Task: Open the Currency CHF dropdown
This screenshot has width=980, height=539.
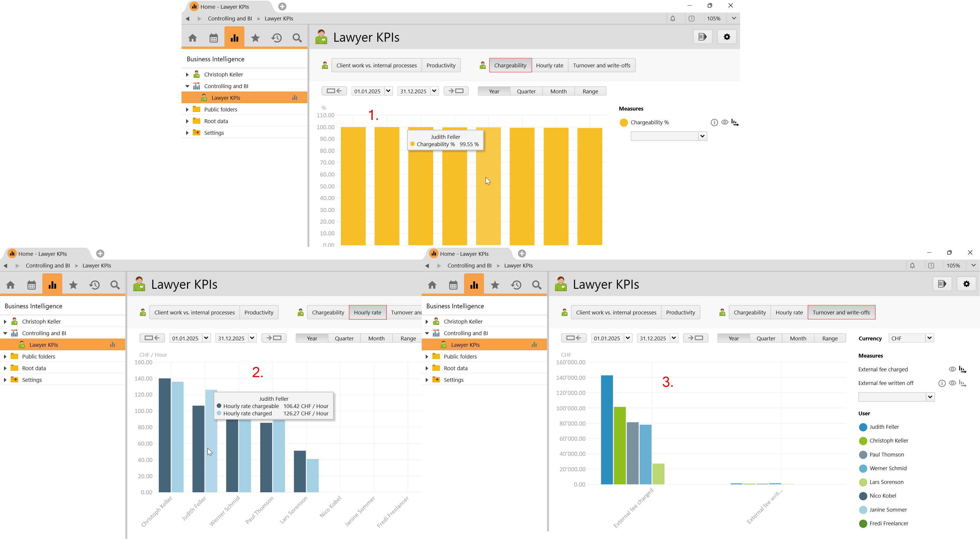Action: point(929,338)
